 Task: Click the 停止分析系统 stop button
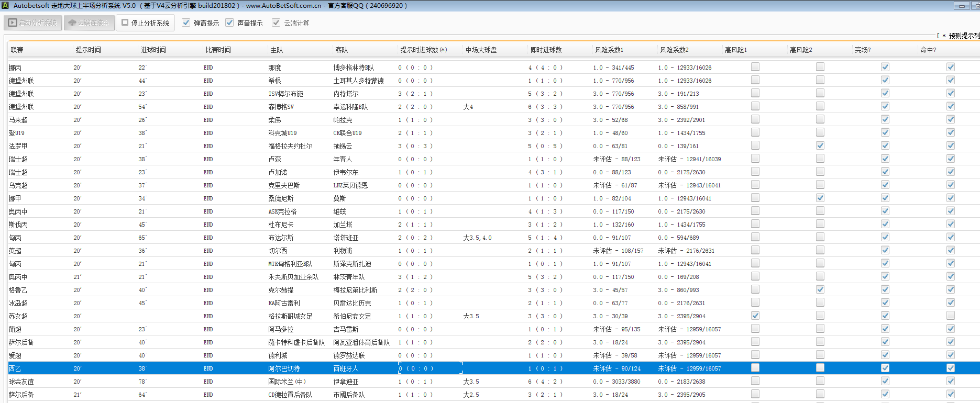[x=145, y=23]
